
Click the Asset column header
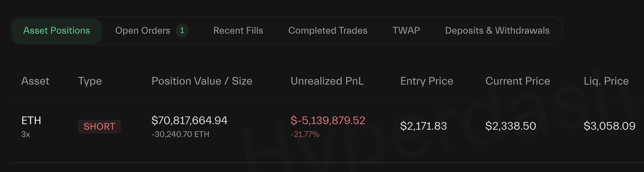coord(35,81)
